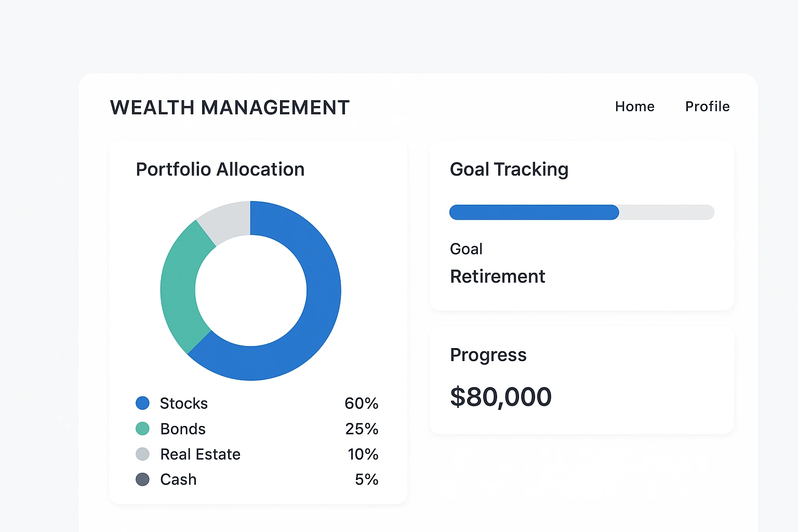Click the center hole of the donut chart

click(251, 289)
